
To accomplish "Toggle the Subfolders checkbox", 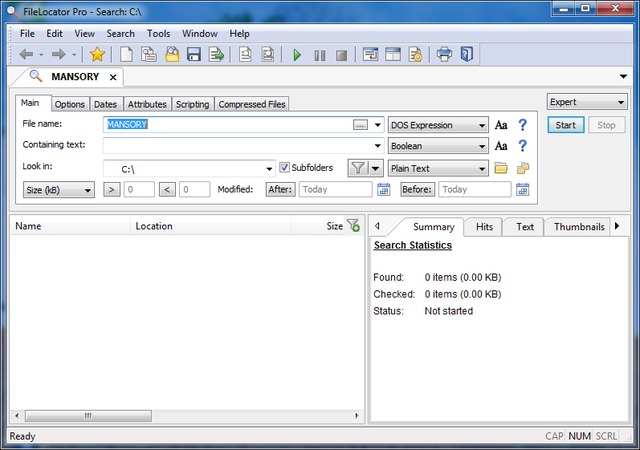I will point(285,168).
